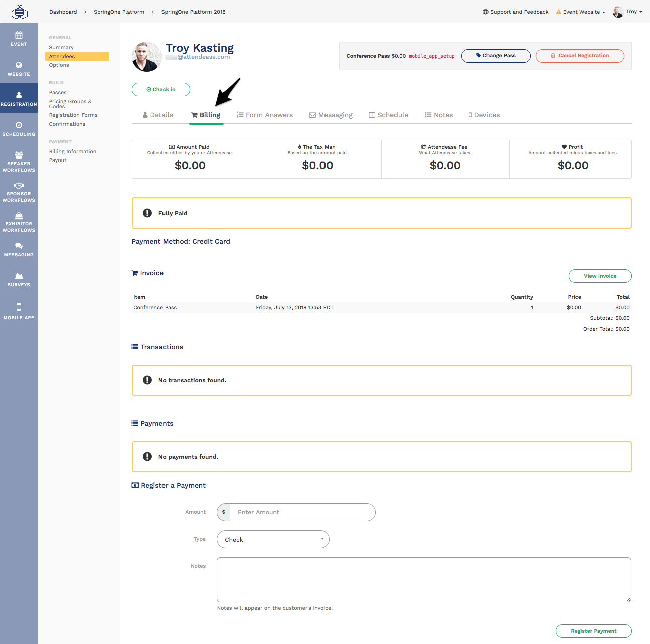Open the Sponsor Workflows section

point(19,192)
